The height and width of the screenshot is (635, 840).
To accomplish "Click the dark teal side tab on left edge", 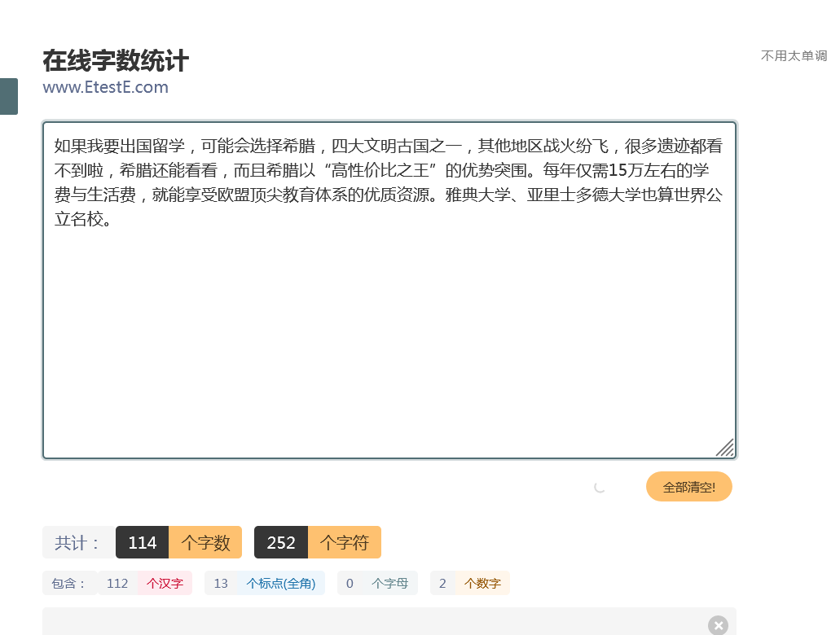I will (x=9, y=96).
